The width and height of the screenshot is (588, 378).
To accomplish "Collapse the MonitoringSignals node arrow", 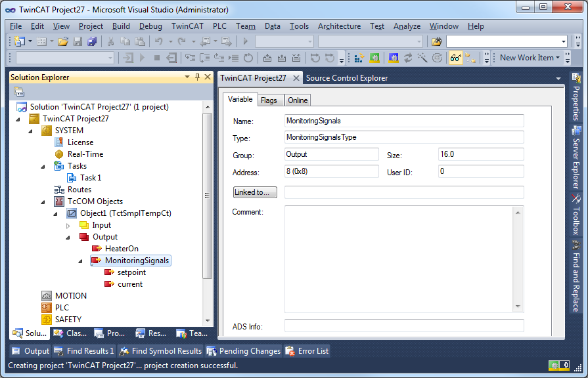I will click(x=80, y=261).
